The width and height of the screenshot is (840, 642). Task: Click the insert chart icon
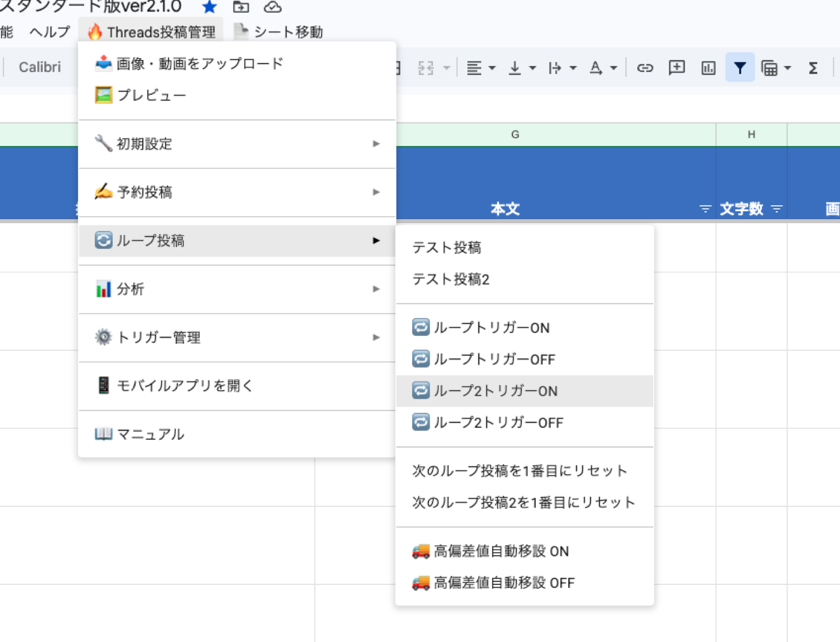[709, 68]
